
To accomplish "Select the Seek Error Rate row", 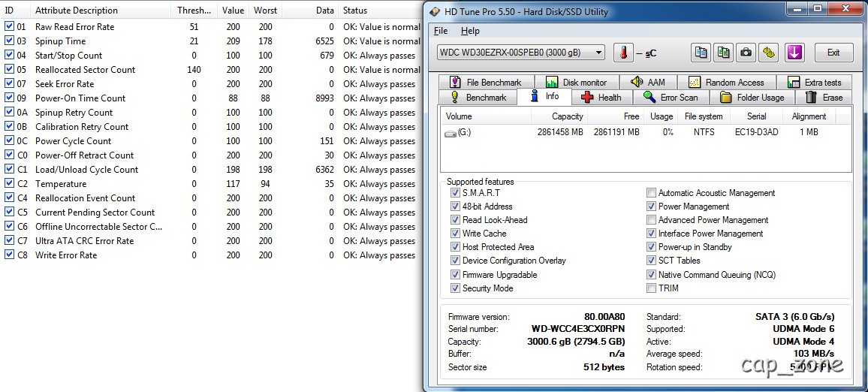I will tap(211, 83).
